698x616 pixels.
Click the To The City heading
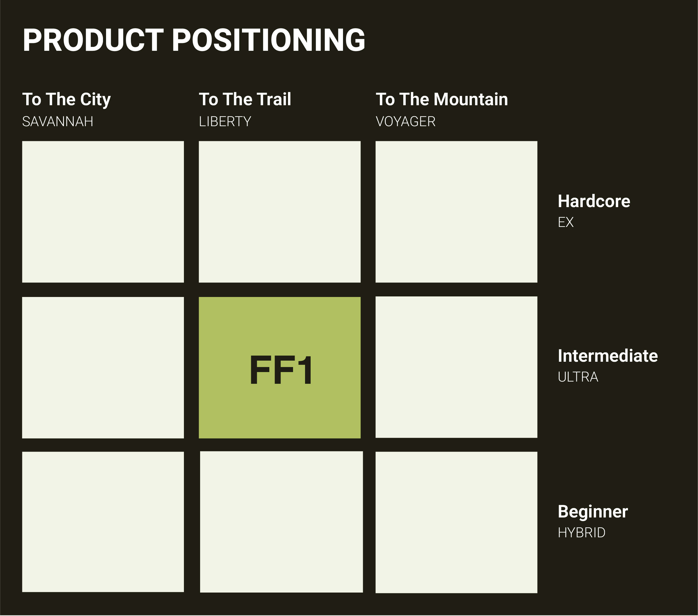[x=67, y=100]
